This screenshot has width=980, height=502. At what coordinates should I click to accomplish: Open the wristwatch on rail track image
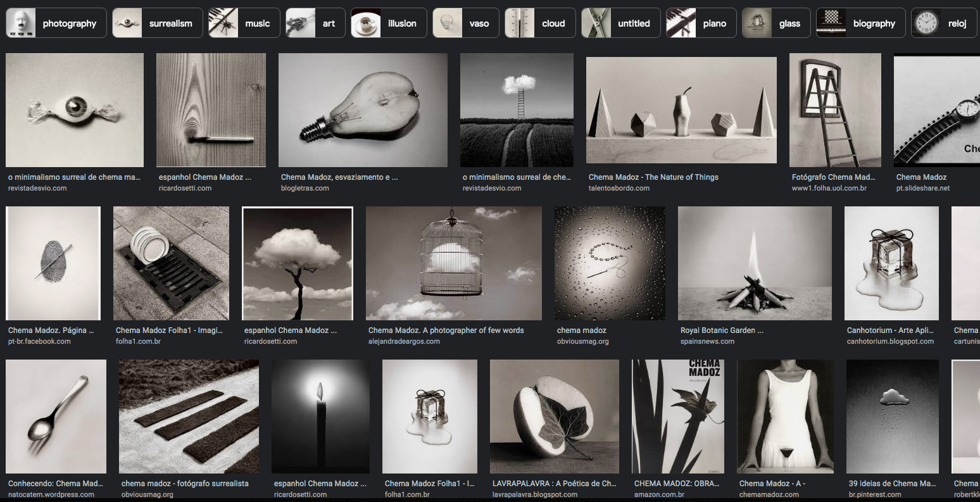click(x=937, y=110)
